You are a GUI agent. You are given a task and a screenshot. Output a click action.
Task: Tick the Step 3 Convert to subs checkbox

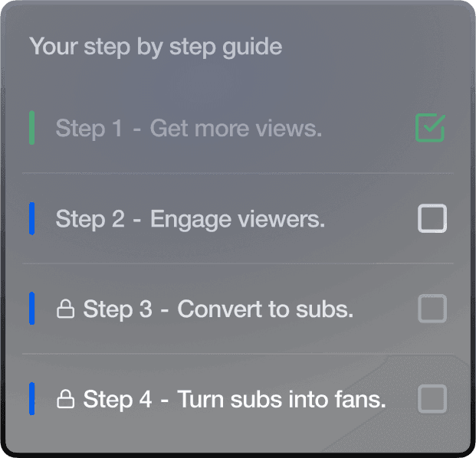pyautogui.click(x=432, y=309)
